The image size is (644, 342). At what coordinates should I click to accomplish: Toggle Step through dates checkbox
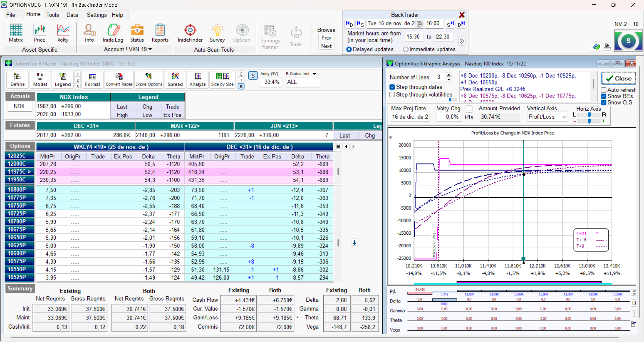tap(392, 87)
